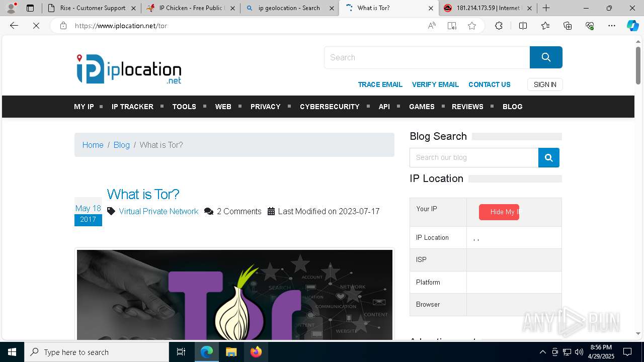The image size is (644, 362).
Task: Open the REVIEWS menu item
Action: (x=467, y=107)
